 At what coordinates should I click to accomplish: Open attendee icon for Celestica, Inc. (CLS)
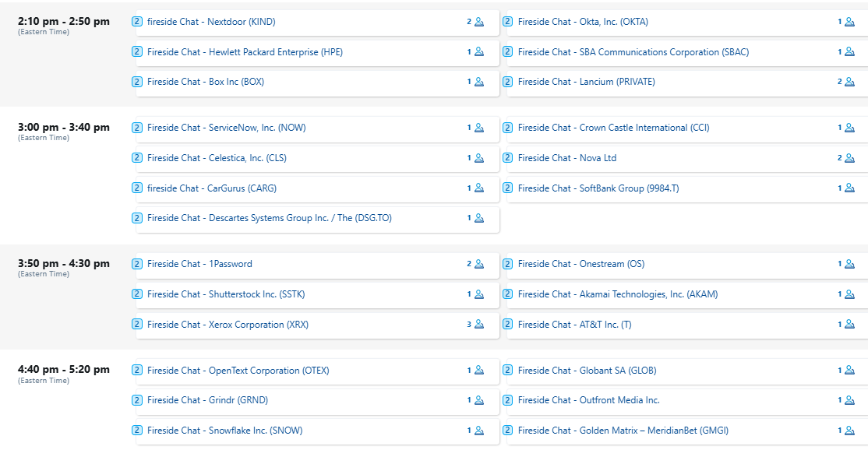(x=479, y=158)
